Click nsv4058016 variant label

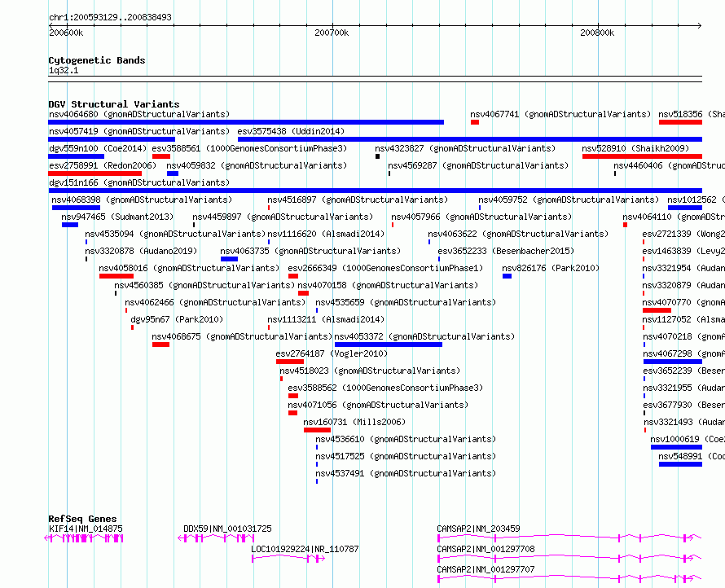pos(189,268)
